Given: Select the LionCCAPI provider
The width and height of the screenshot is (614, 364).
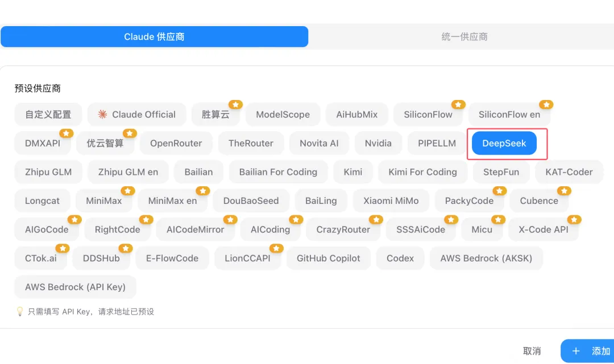Looking at the screenshot, I should pos(247,258).
